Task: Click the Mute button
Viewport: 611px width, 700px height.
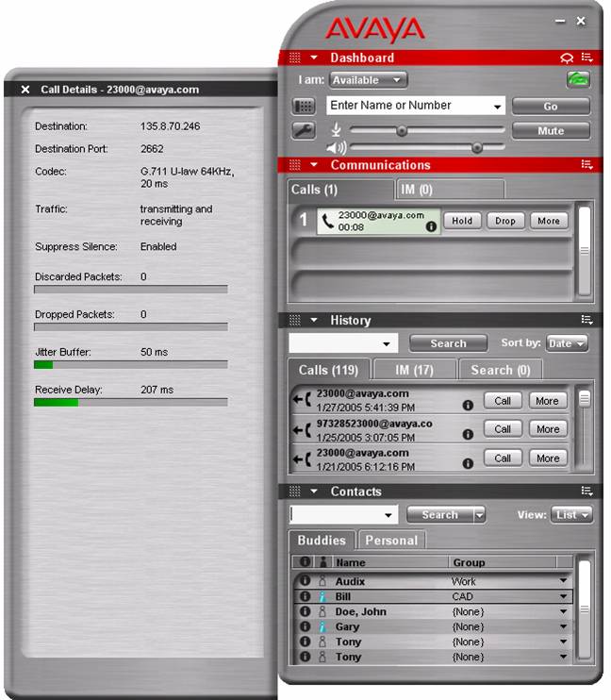Action: point(551,131)
